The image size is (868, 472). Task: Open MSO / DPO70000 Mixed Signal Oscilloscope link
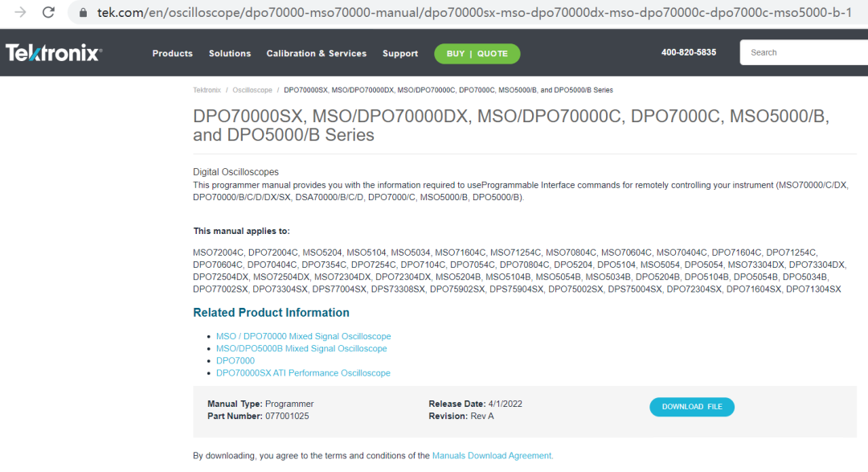303,336
